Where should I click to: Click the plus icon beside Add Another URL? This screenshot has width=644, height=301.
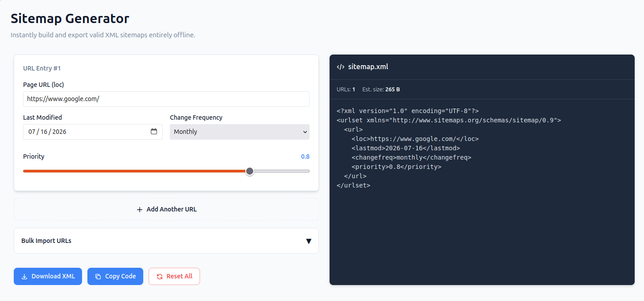[x=140, y=209]
